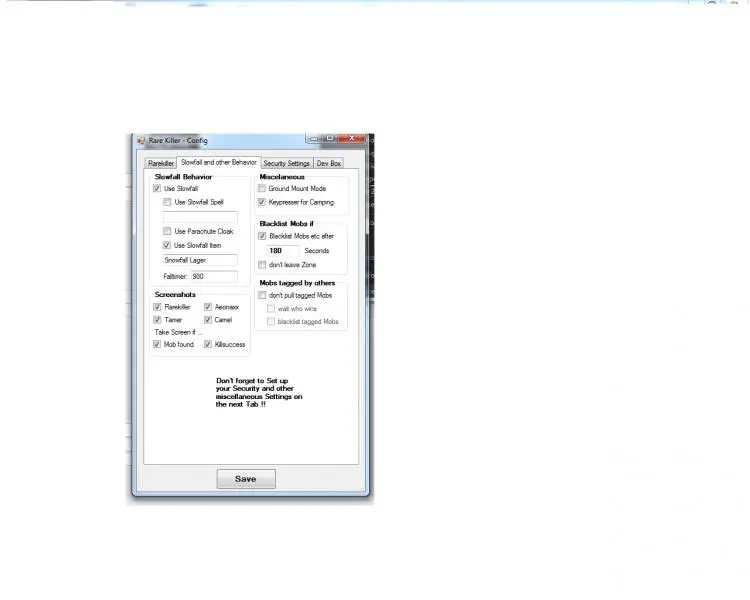Switch to the Rarekiller tab
The height and width of the screenshot is (600, 750).
[161, 163]
